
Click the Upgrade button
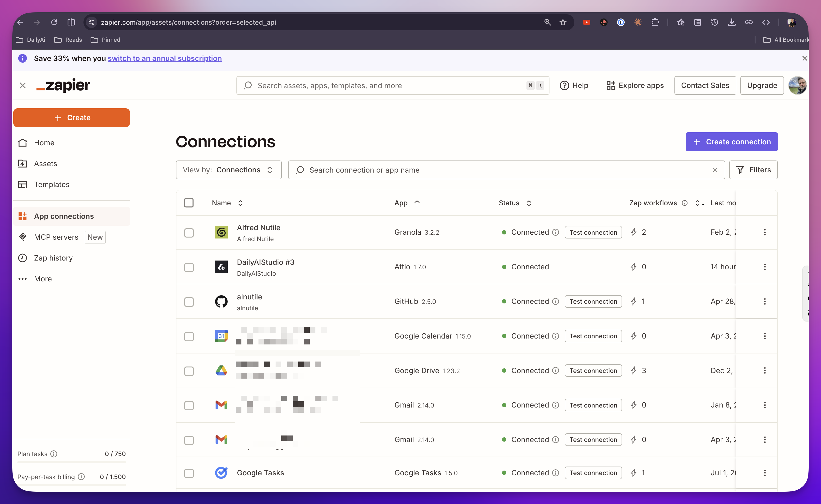[x=762, y=85]
